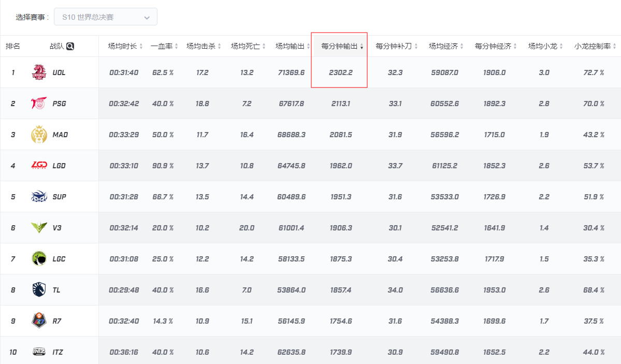Image resolution: width=621 pixels, height=364 pixels.
Task: Open the V3 team name link
Action: click(57, 228)
